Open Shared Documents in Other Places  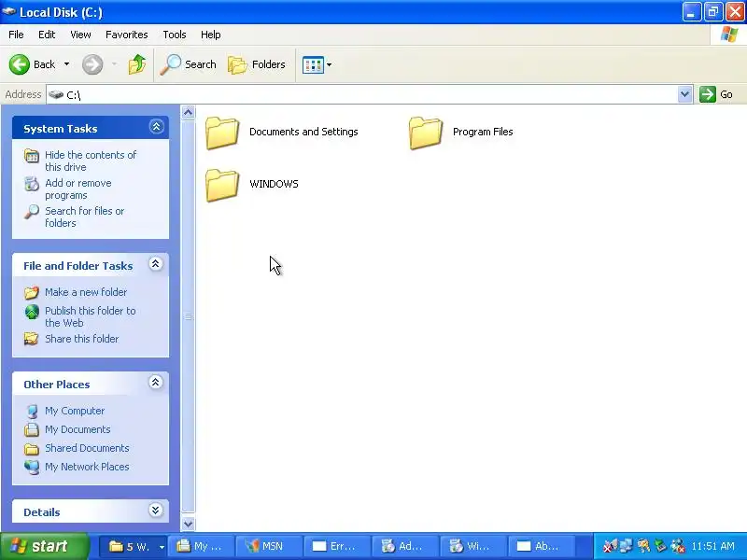pos(87,448)
